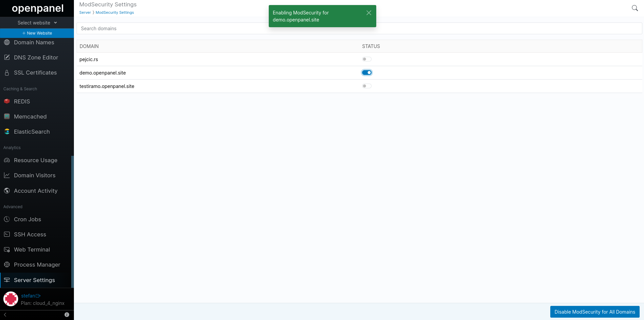This screenshot has height=320, width=644.
Task: Enable ModSecurity for pejcic.rs
Action: click(367, 59)
